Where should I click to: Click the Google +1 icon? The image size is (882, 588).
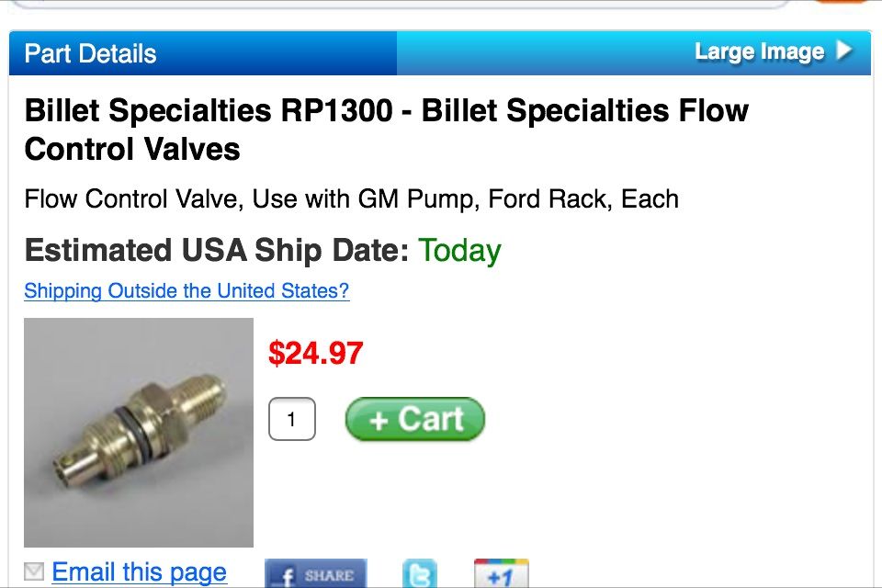pyautogui.click(x=501, y=575)
